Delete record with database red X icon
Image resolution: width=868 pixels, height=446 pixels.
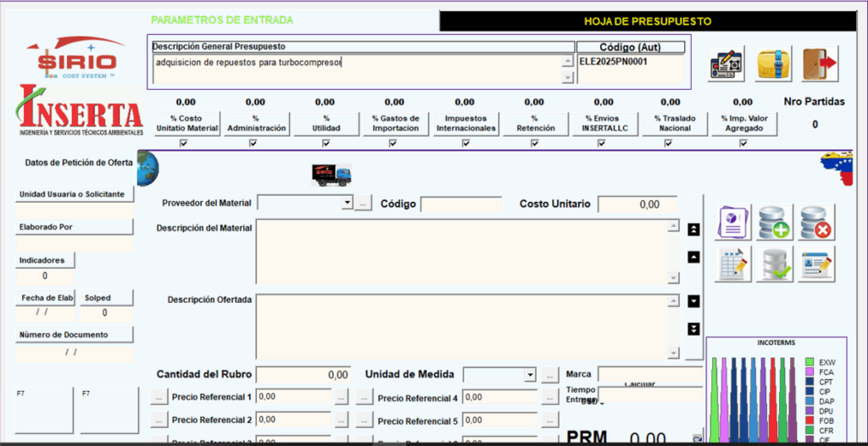(816, 222)
